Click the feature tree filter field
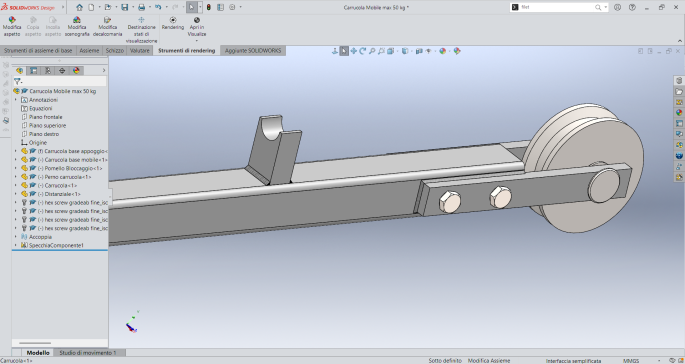This screenshot has width=685, height=364. (x=60, y=81)
